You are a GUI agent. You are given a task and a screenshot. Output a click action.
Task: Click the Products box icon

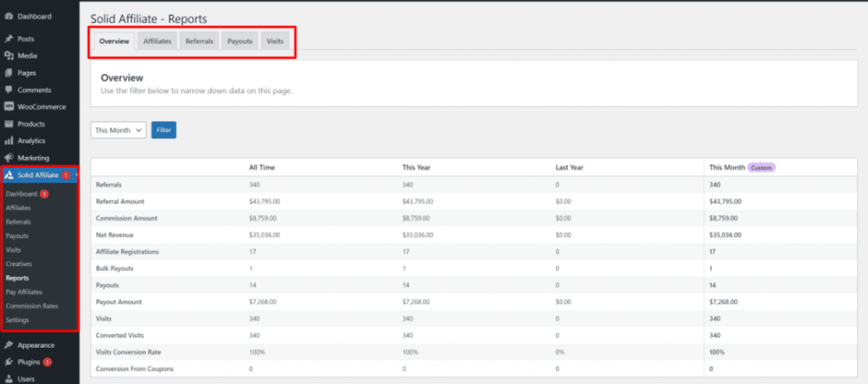[8, 124]
